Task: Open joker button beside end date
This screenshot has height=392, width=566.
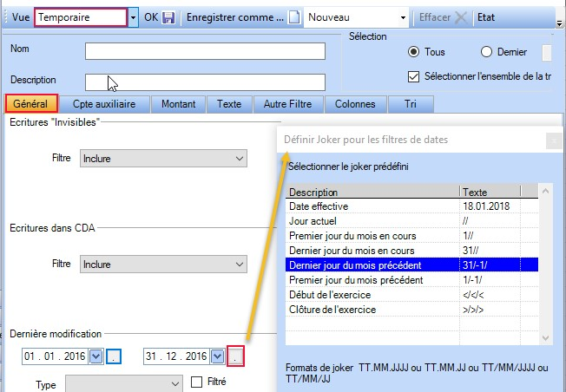Action: coord(235,356)
